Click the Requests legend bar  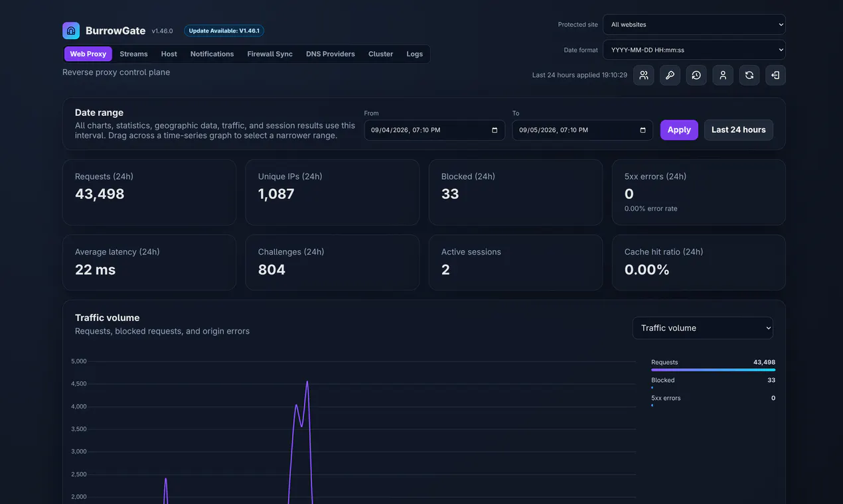(x=713, y=369)
